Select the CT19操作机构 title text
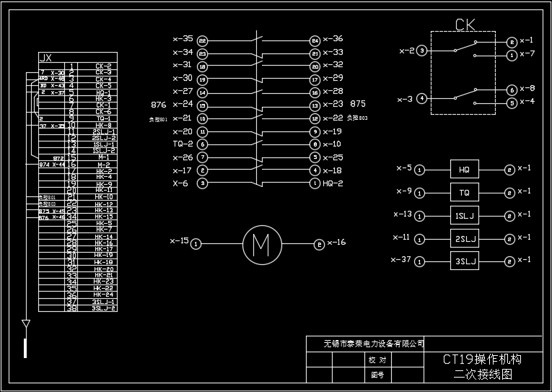The height and width of the screenshot is (392, 552). point(482,360)
